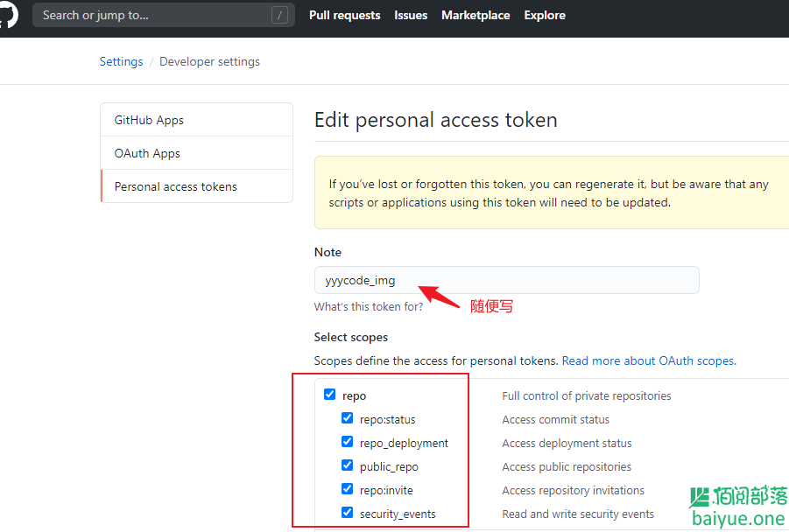Uncheck the public_repo checkbox

(x=347, y=465)
